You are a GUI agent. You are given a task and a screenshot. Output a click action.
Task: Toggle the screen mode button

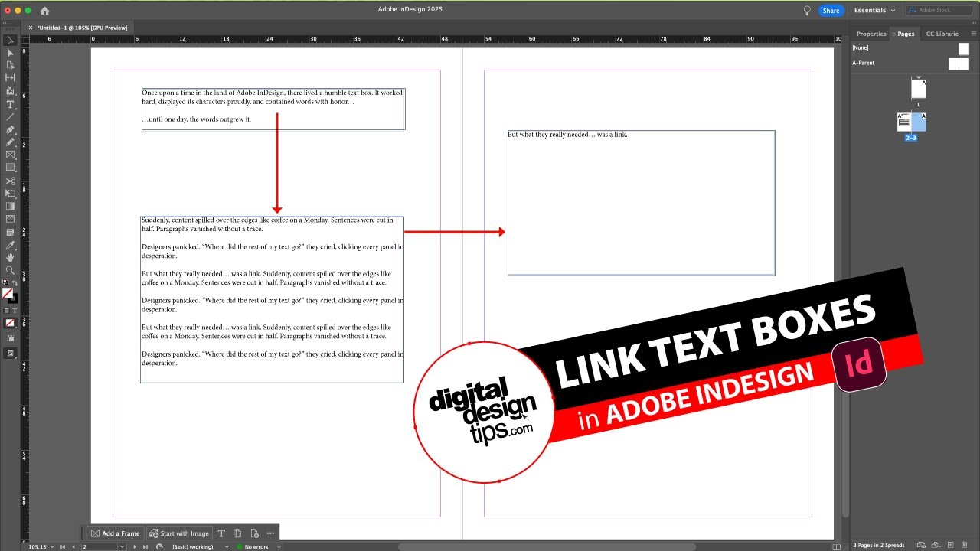(x=10, y=353)
